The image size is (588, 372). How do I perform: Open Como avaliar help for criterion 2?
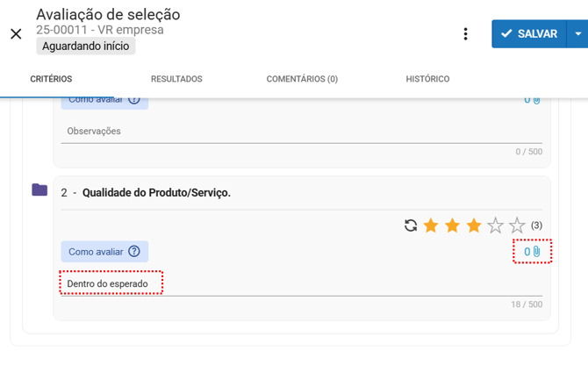[x=104, y=252]
